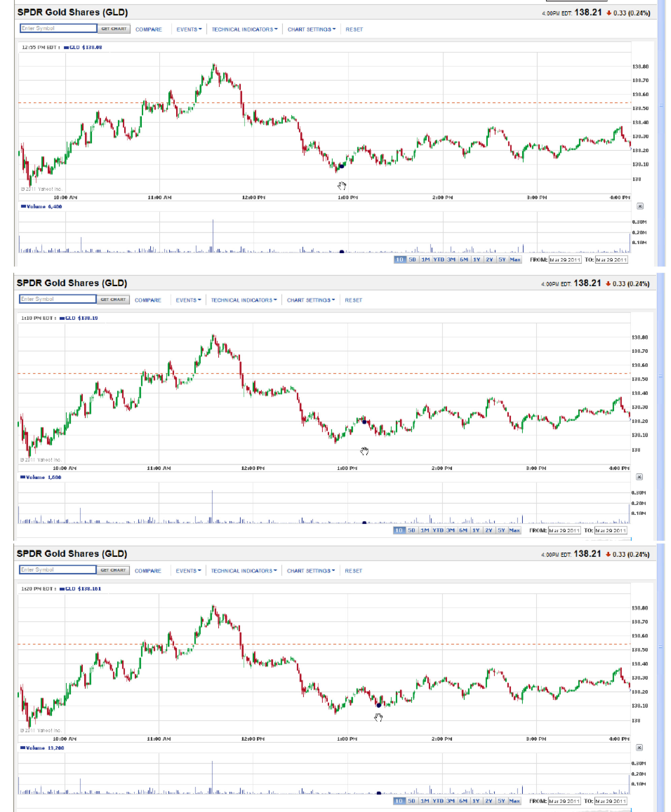Close the volume panel in top chart
This screenshot has height=812, width=671.
(640, 206)
